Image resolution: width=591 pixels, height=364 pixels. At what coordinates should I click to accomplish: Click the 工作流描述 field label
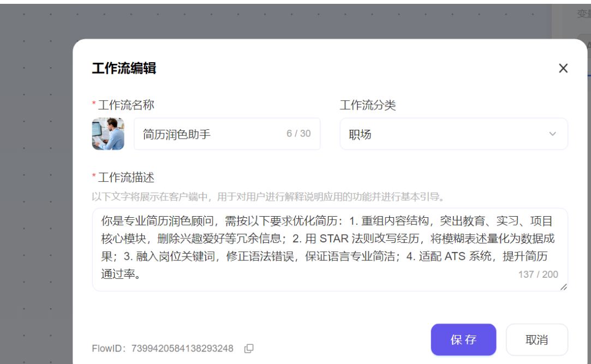tap(126, 177)
